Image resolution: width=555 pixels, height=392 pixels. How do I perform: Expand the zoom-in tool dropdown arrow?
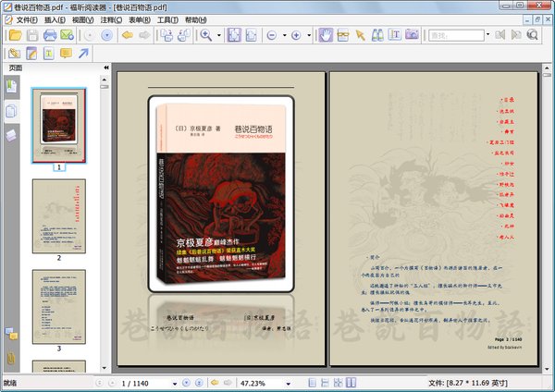pos(219,35)
